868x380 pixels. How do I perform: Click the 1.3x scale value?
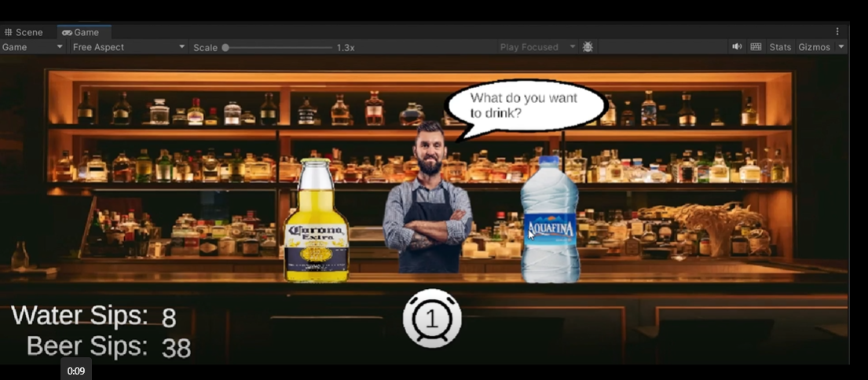coord(346,48)
